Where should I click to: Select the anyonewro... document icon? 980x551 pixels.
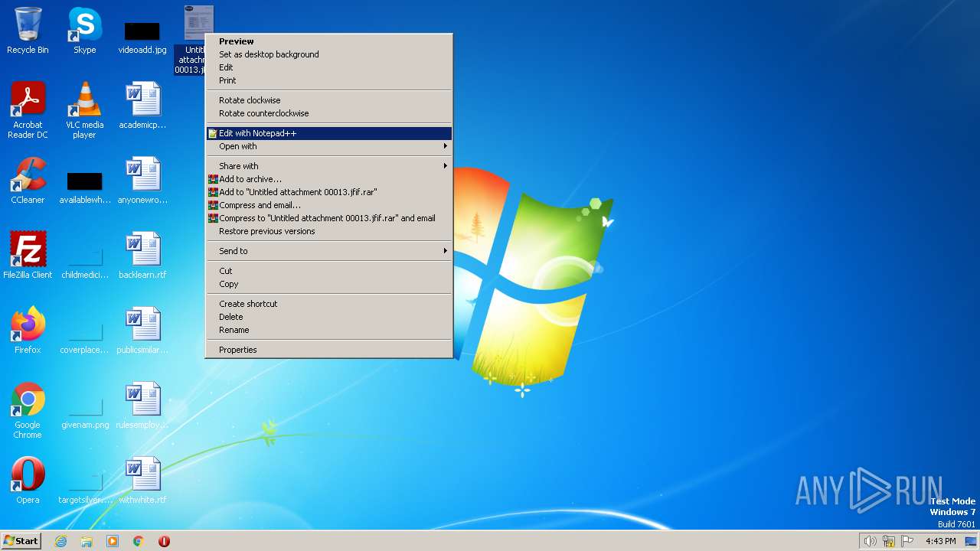pos(142,181)
